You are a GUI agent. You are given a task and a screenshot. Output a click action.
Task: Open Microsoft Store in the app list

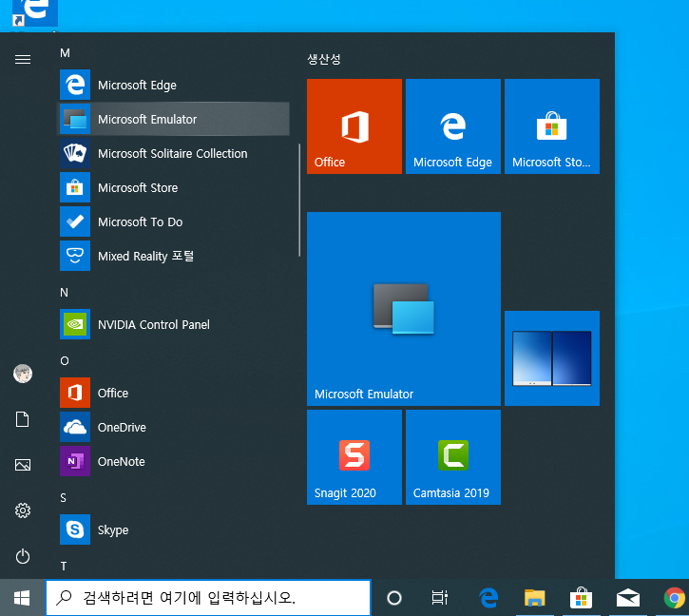coord(174,187)
